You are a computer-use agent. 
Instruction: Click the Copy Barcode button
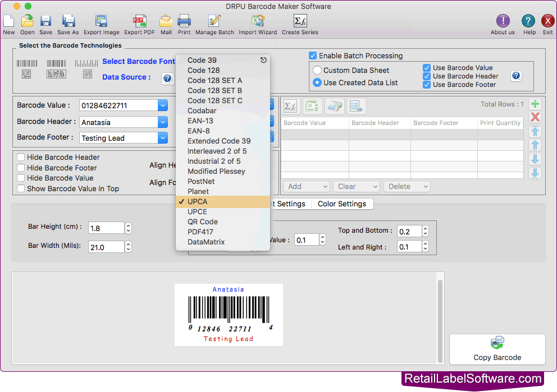(x=497, y=349)
